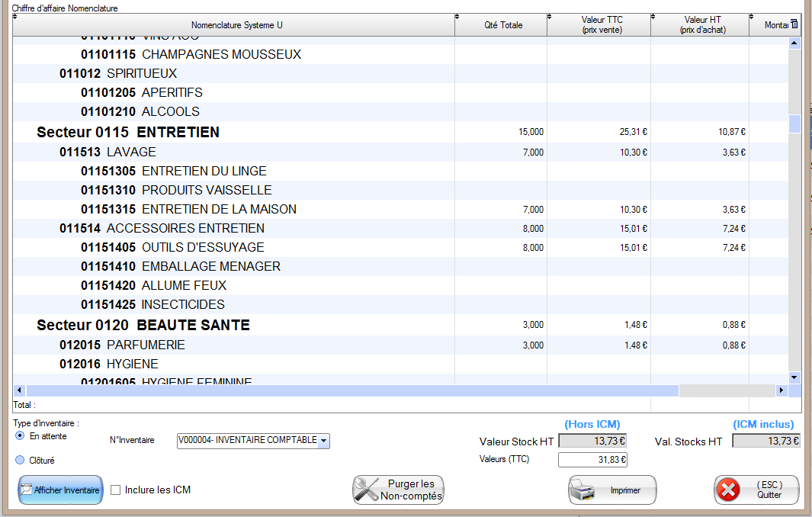Click the Valeurs (TTC) field showing 31,83 €
Image resolution: width=812 pixels, height=517 pixels.
(592, 459)
